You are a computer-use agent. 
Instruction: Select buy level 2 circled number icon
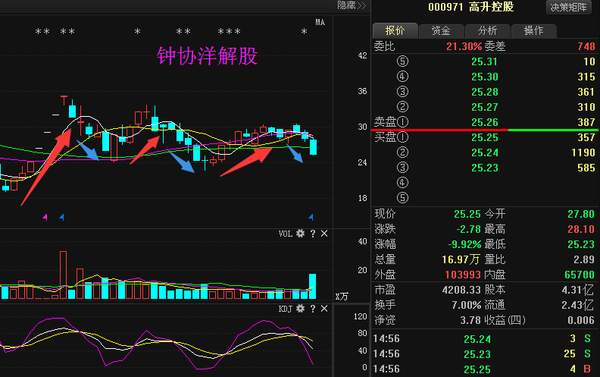pos(402,152)
